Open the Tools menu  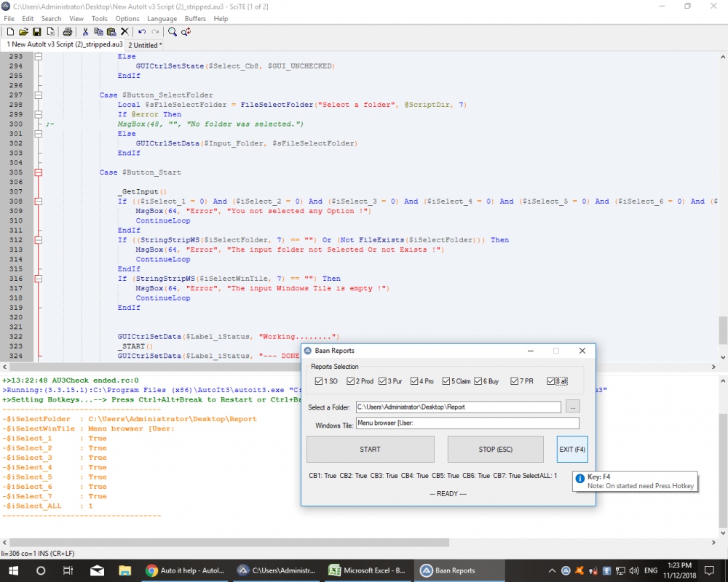(99, 19)
